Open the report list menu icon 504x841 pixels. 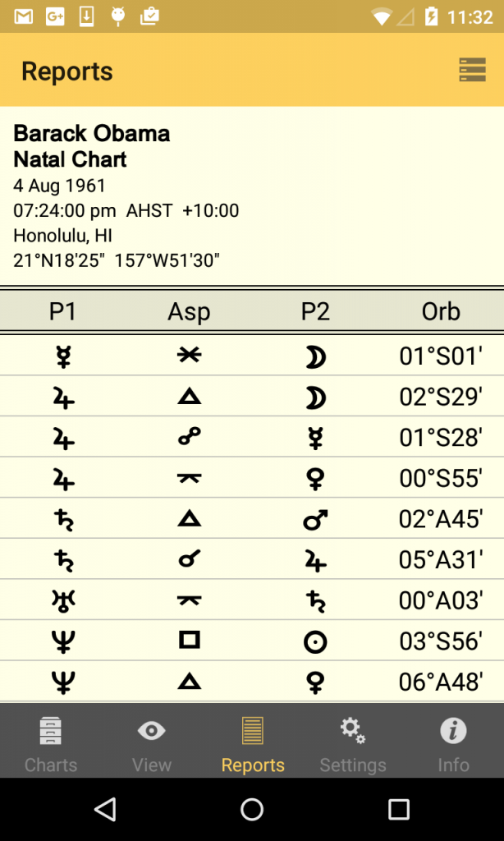[472, 70]
